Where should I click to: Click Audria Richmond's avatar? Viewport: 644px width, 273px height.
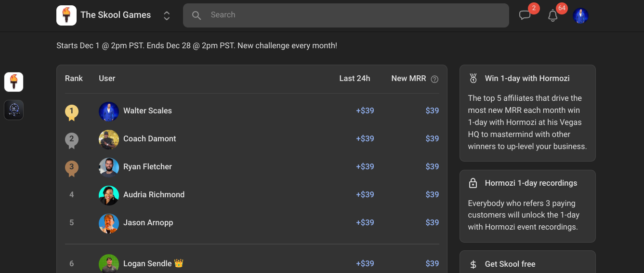pyautogui.click(x=109, y=195)
